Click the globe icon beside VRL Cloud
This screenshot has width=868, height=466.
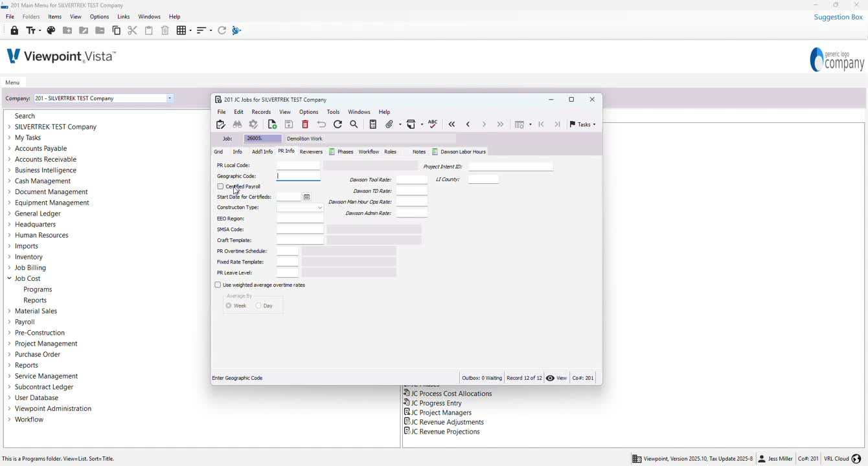pyautogui.click(x=856, y=459)
